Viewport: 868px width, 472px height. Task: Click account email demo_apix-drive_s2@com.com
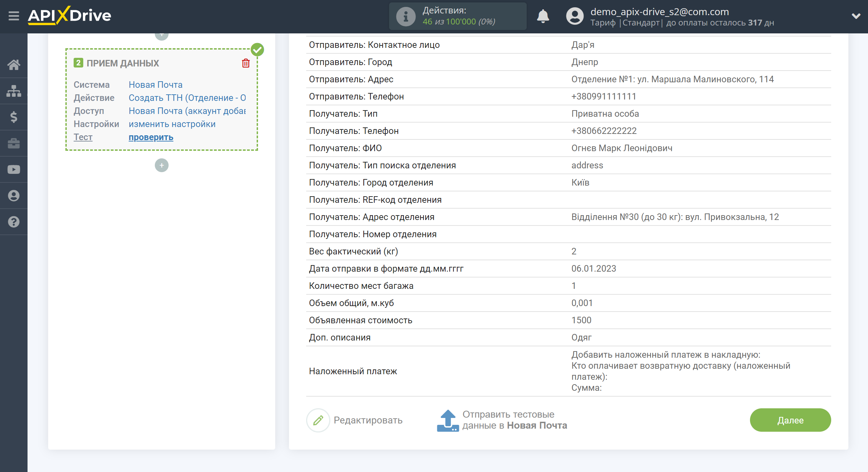click(660, 12)
